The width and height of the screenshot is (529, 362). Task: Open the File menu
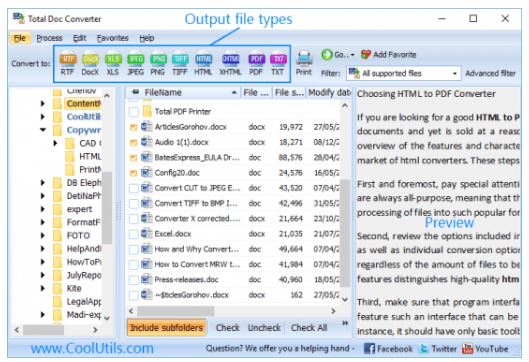tap(20, 38)
